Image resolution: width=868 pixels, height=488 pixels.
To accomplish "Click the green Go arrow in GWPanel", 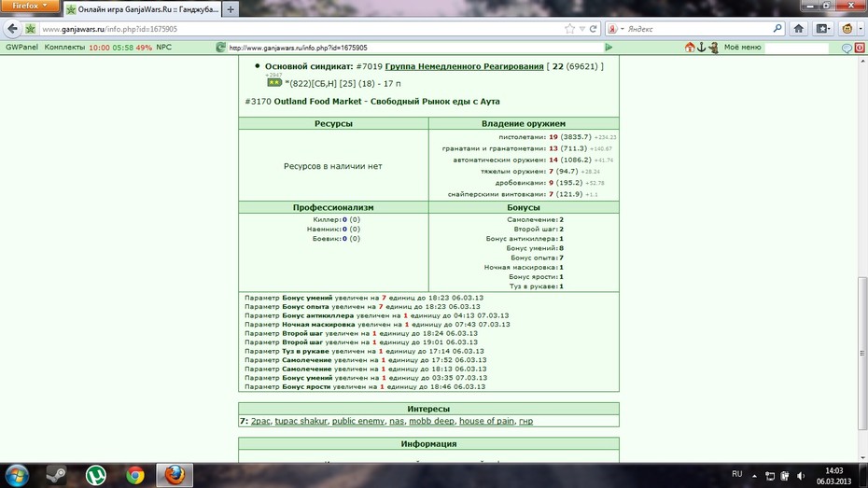I will point(609,48).
